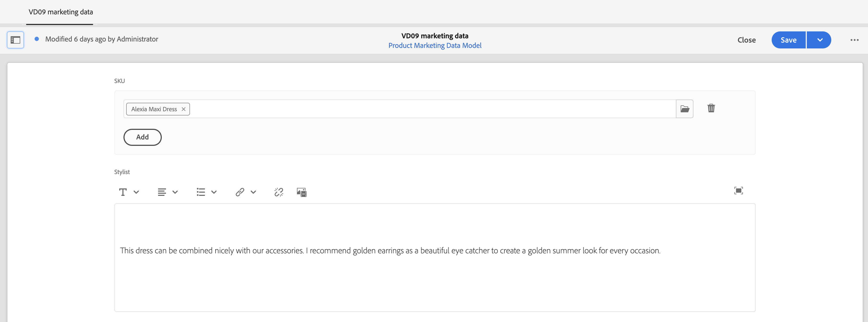868x322 pixels.
Task: Remove the Alexia Maxi Dress tag
Action: click(184, 109)
